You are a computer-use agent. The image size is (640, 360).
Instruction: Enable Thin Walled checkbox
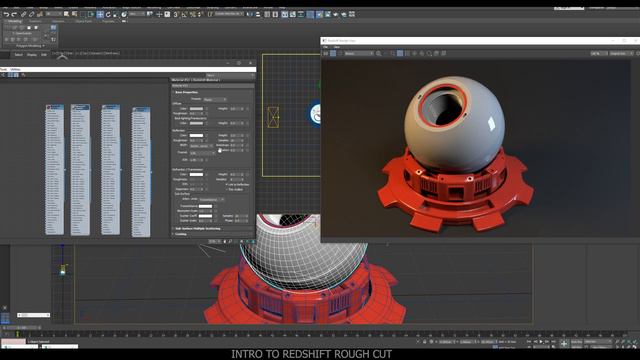[x=227, y=189]
